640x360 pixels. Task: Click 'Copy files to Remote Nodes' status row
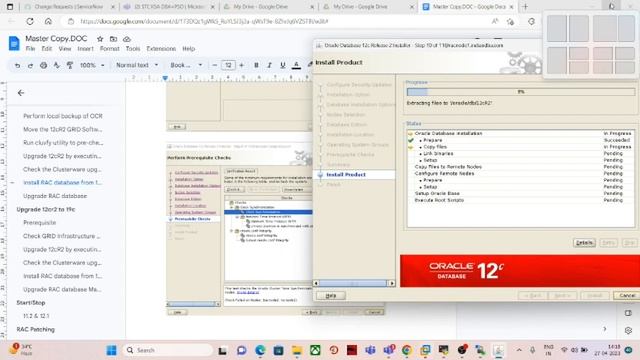pyautogui.click(x=521, y=167)
